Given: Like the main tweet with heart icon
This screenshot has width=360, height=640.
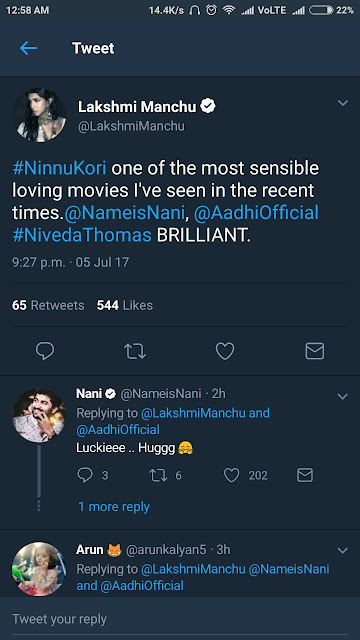Looking at the screenshot, I should [x=225, y=351].
